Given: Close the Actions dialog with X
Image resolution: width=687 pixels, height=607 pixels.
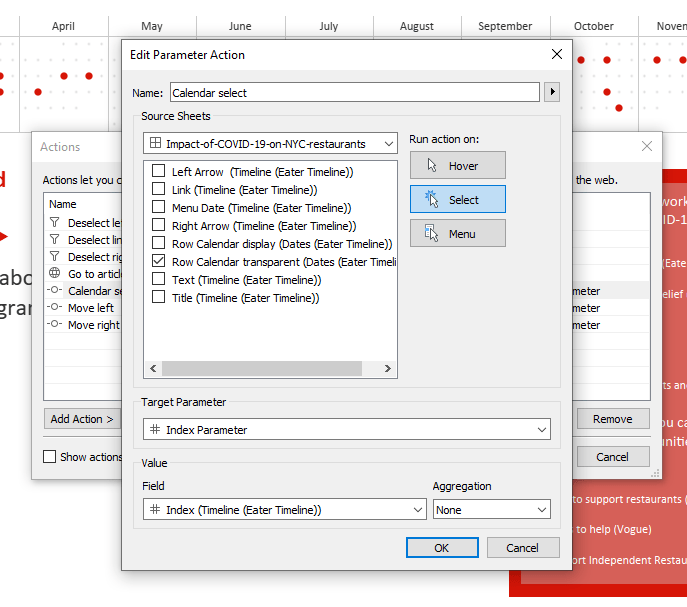Looking at the screenshot, I should pos(647,146).
